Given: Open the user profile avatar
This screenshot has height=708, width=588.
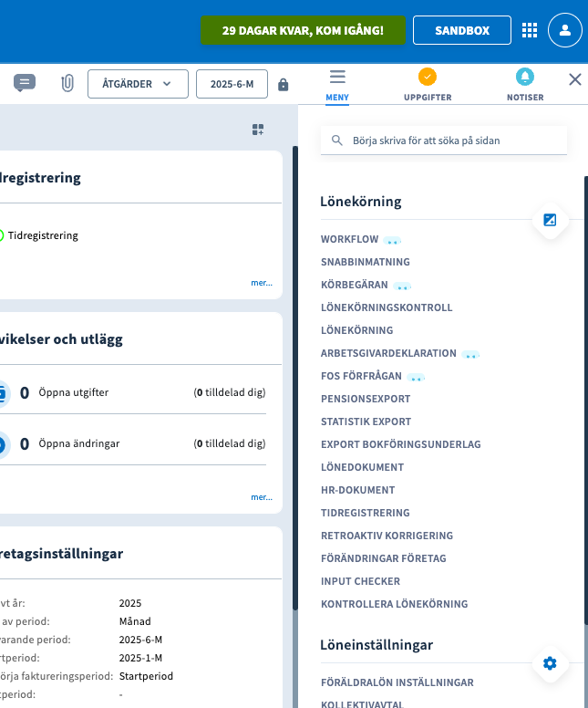Looking at the screenshot, I should click(565, 30).
